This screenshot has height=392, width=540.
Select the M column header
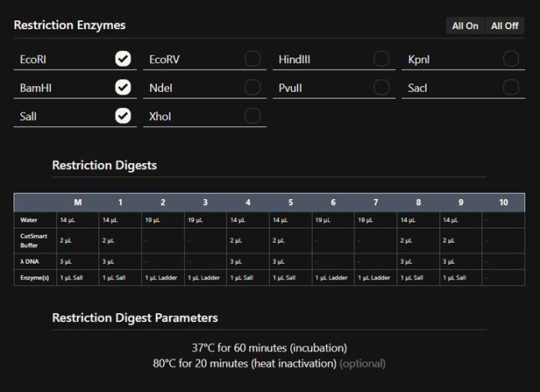77,203
